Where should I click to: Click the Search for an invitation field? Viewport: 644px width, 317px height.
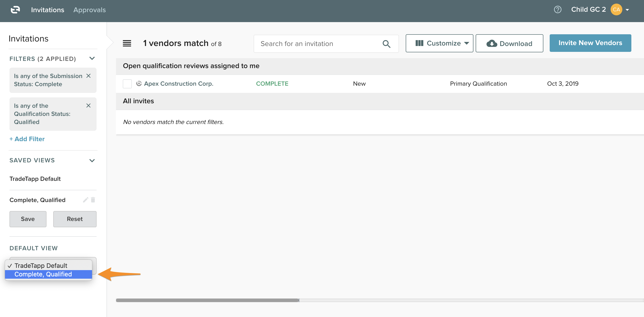[317, 44]
